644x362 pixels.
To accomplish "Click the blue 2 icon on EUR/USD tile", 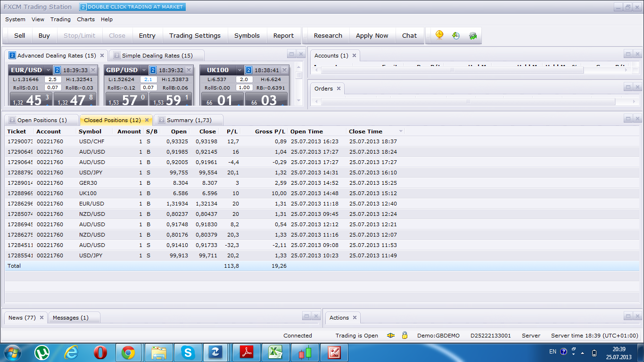I will coord(57,70).
